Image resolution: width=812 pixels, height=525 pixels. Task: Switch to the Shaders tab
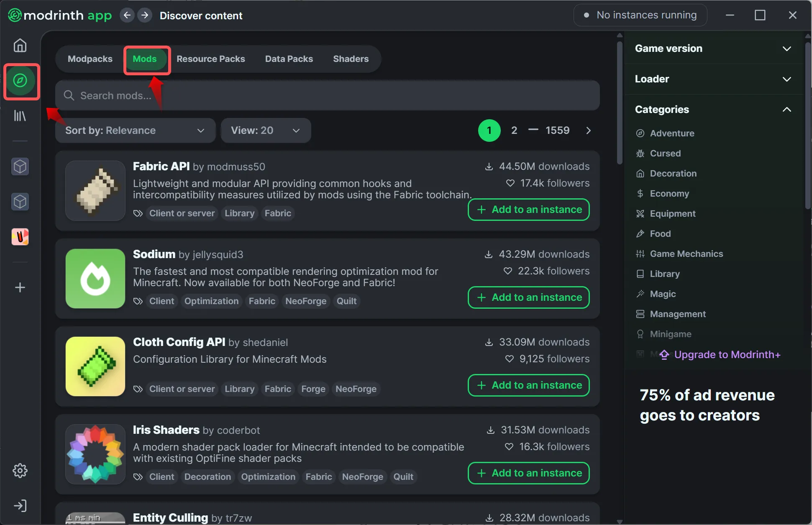[x=351, y=59]
